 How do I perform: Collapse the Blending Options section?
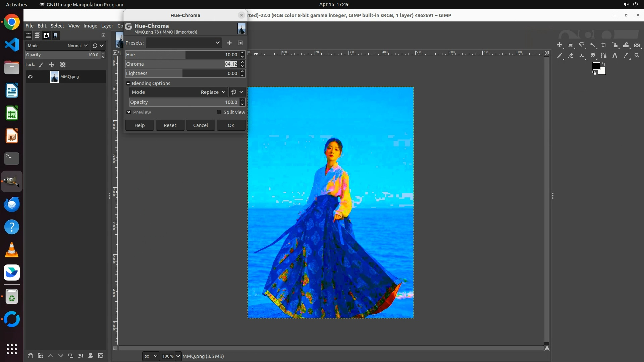[128, 83]
